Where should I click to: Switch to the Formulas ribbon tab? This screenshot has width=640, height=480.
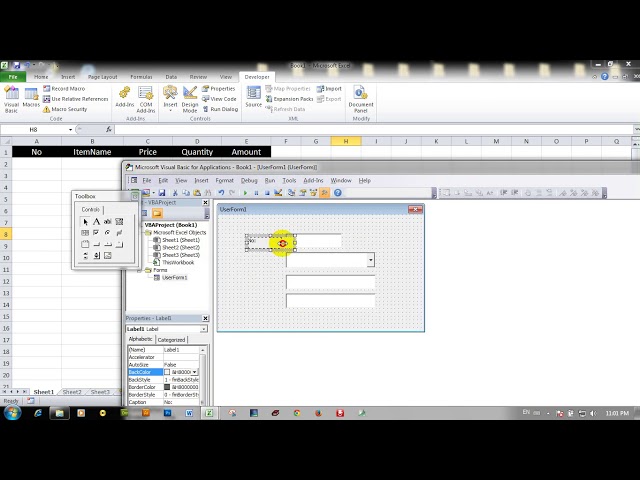pos(141,77)
